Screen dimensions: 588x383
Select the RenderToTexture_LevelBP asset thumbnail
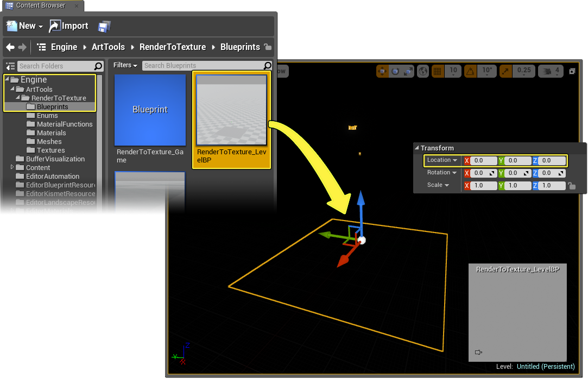231,110
